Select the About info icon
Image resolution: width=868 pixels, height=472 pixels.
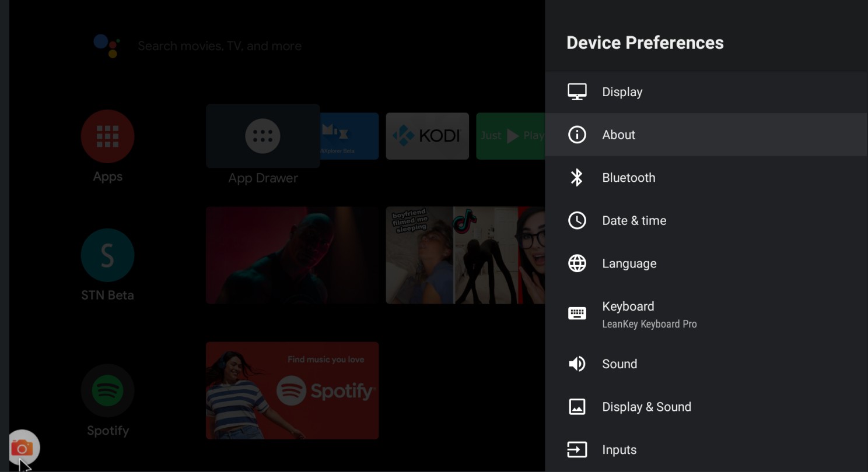coord(577,135)
